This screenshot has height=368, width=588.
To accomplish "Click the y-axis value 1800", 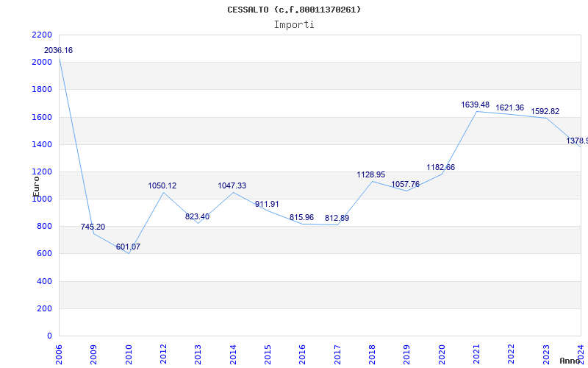I will tap(42, 90).
